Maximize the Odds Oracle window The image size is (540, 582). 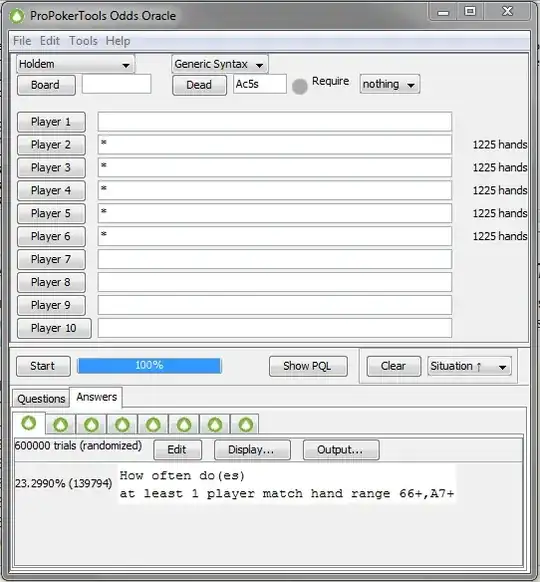point(470,12)
